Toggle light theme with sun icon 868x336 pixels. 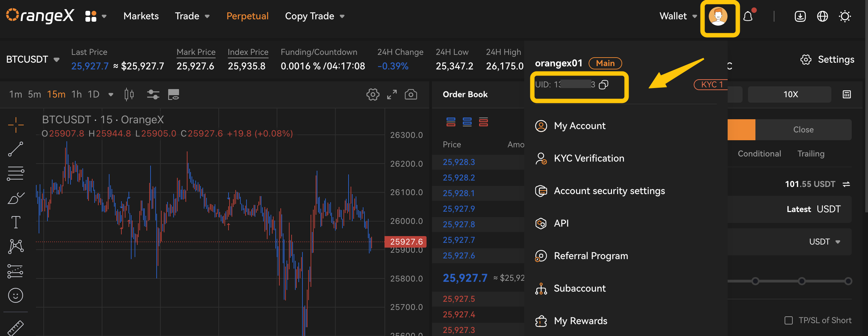point(845,16)
